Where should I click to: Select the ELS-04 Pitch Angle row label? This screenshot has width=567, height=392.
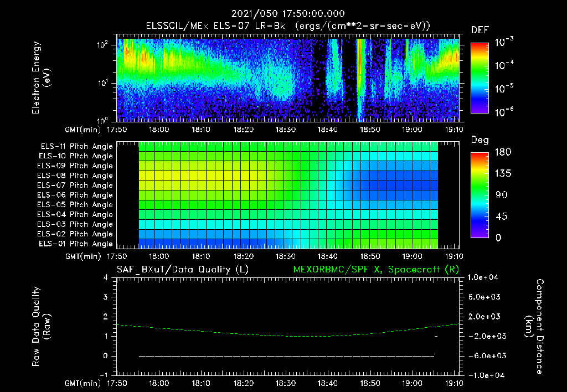(x=75, y=214)
